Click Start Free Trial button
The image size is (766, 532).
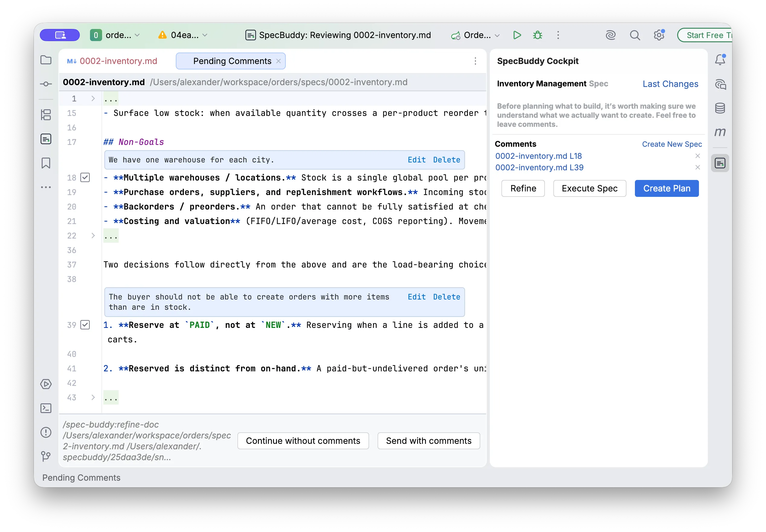[704, 35]
